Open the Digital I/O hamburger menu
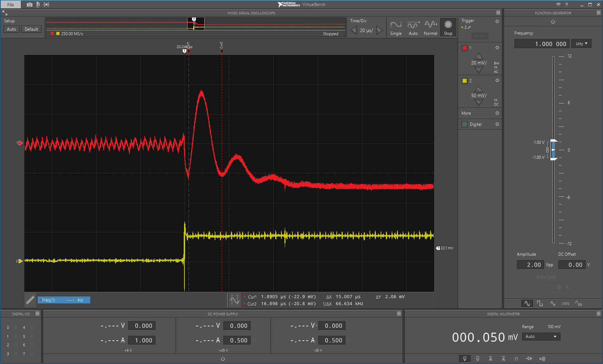This screenshot has height=364, width=603. click(x=37, y=313)
